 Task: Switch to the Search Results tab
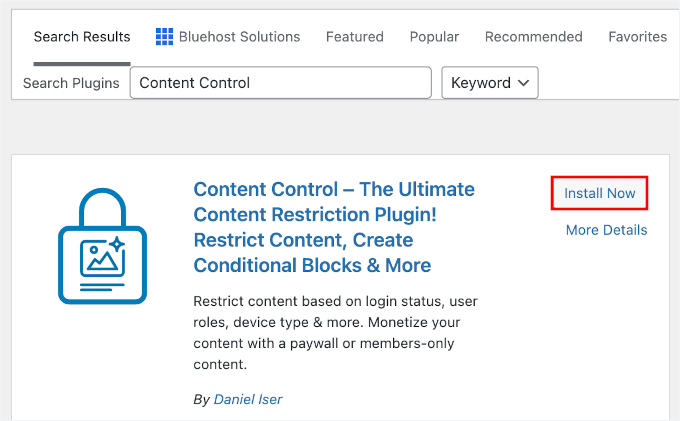tap(82, 37)
